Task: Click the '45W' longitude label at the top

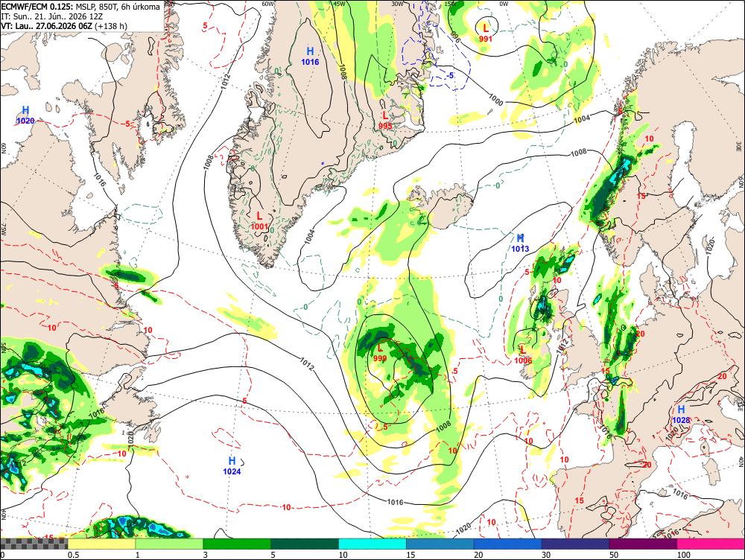Action: click(339, 4)
